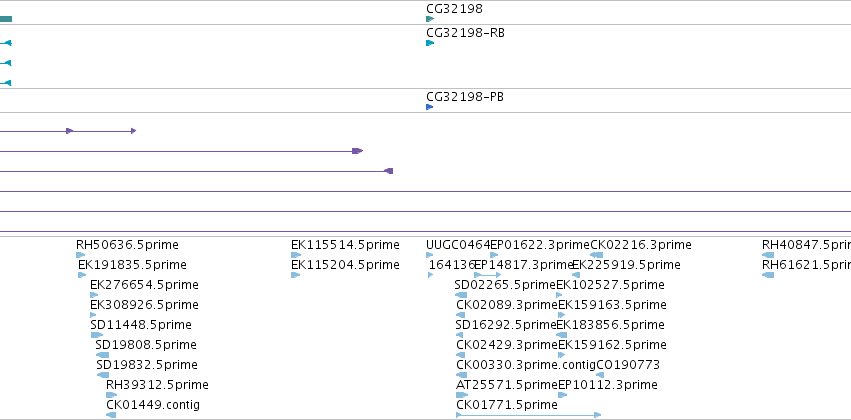Click the arrow glyph under EK115204.5prime

295,275
